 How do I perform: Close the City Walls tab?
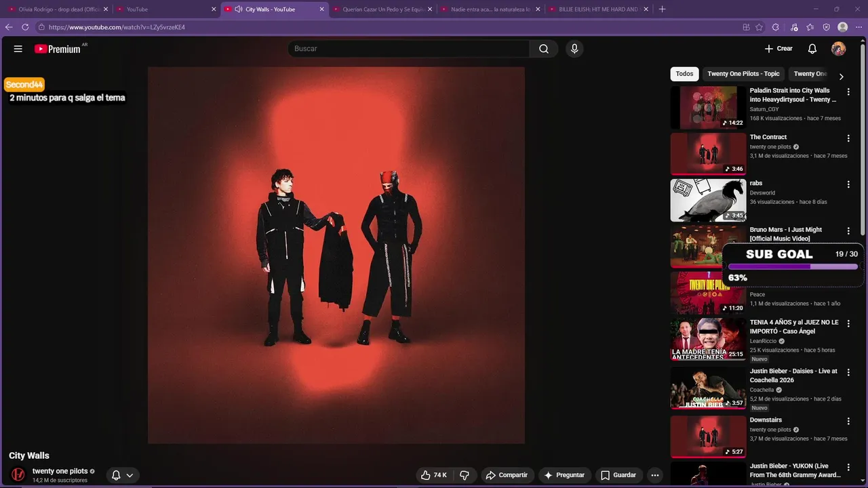tap(321, 9)
